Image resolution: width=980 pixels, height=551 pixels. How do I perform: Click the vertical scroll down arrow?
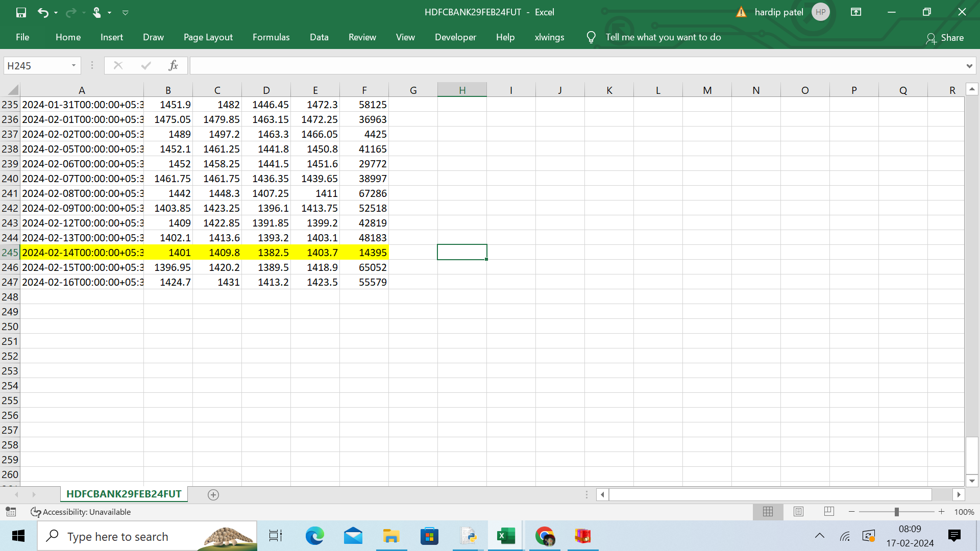click(x=972, y=481)
